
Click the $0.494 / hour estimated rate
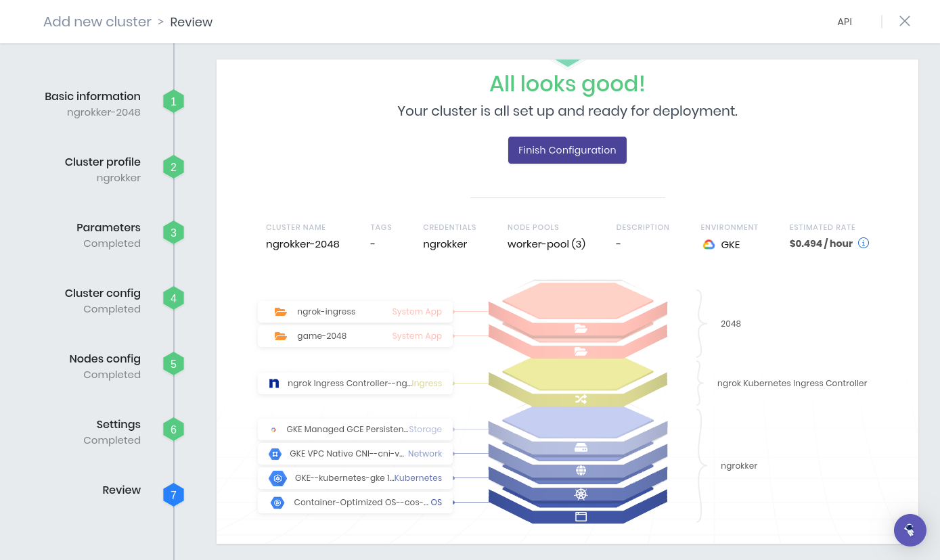821,243
